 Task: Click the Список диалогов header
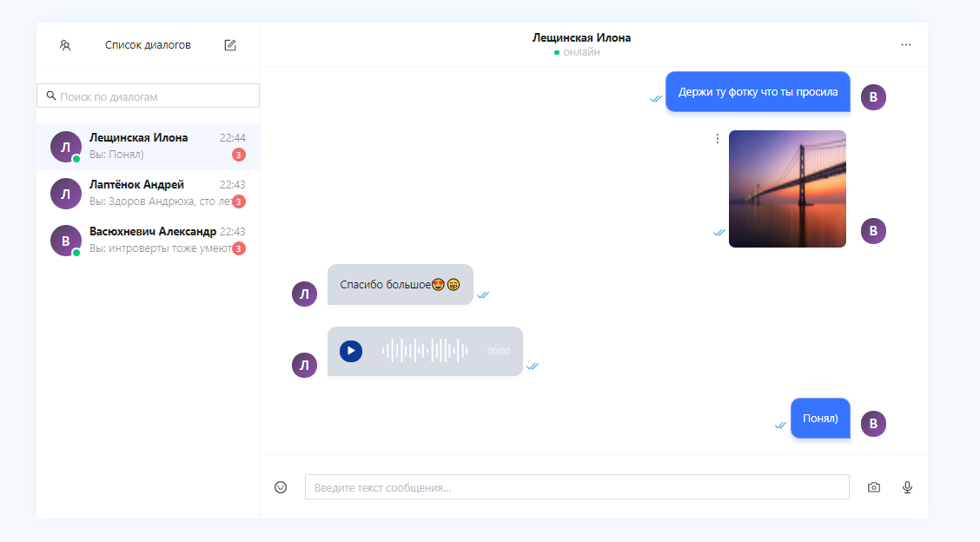click(146, 43)
